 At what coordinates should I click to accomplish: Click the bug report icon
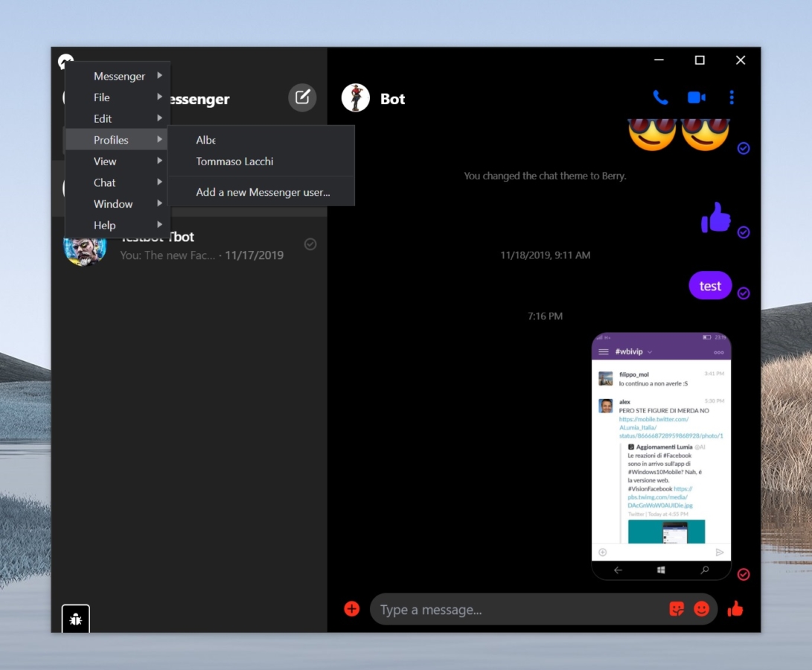click(x=75, y=619)
